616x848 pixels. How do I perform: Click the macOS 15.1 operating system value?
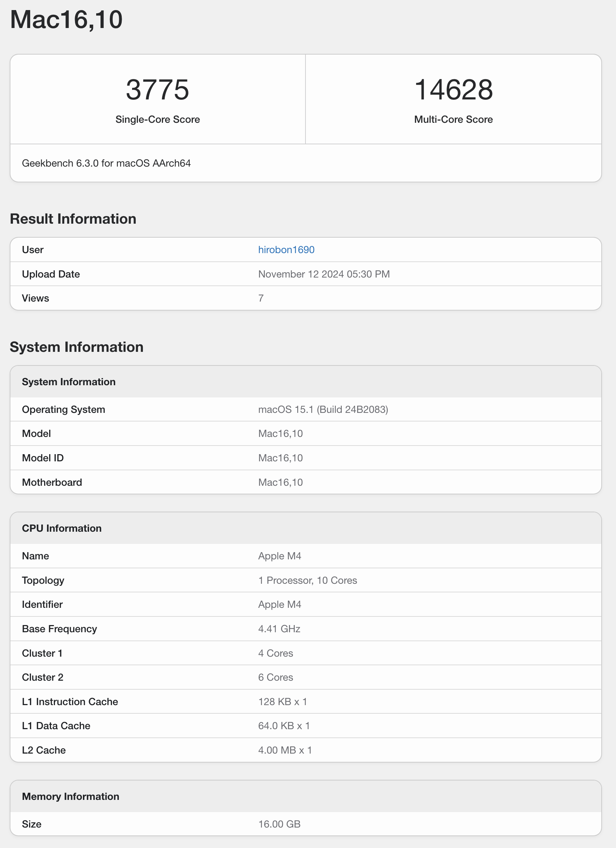323,409
